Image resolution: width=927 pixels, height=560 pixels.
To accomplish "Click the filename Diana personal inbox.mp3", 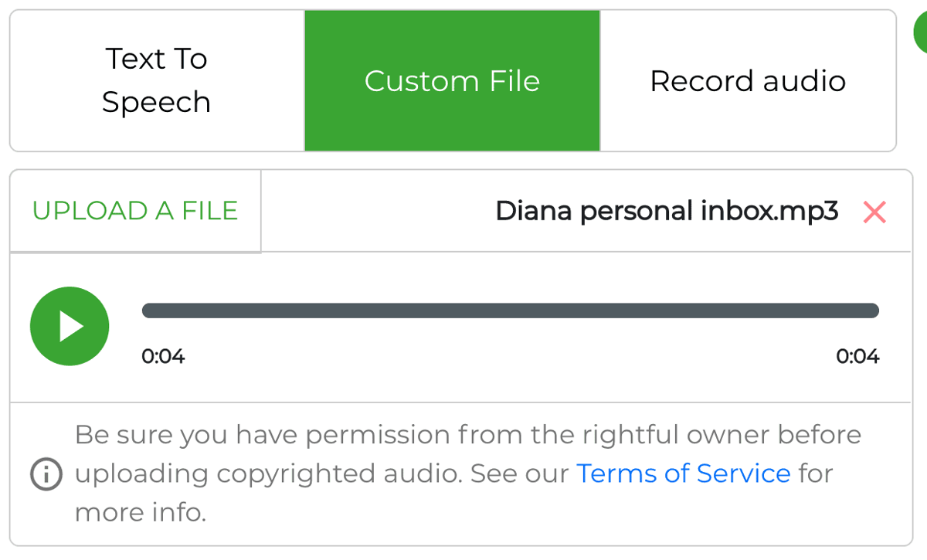I will [666, 210].
